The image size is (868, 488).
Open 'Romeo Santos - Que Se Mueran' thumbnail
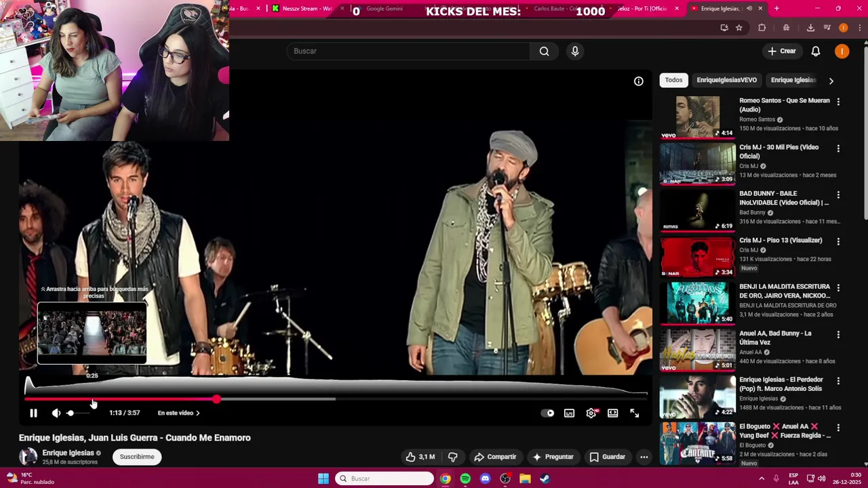697,117
